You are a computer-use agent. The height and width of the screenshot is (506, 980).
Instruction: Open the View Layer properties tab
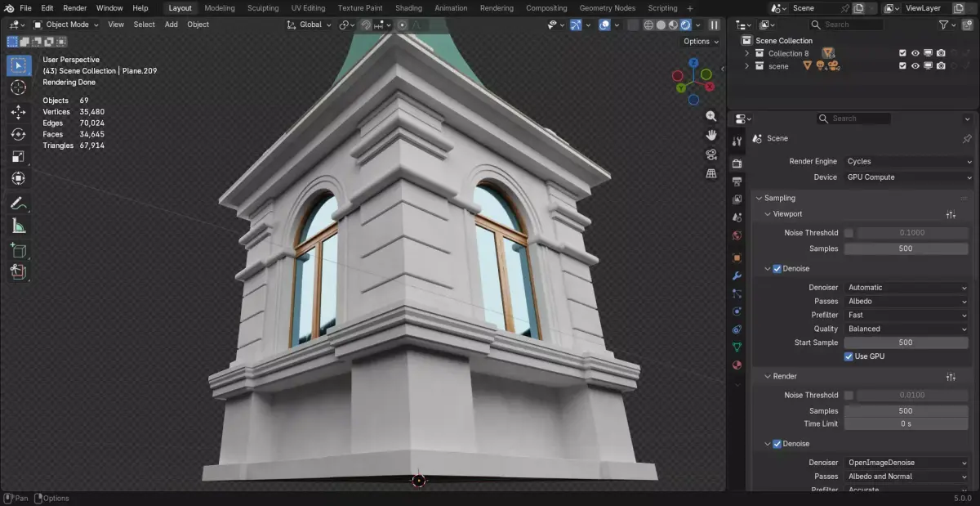coord(737,199)
